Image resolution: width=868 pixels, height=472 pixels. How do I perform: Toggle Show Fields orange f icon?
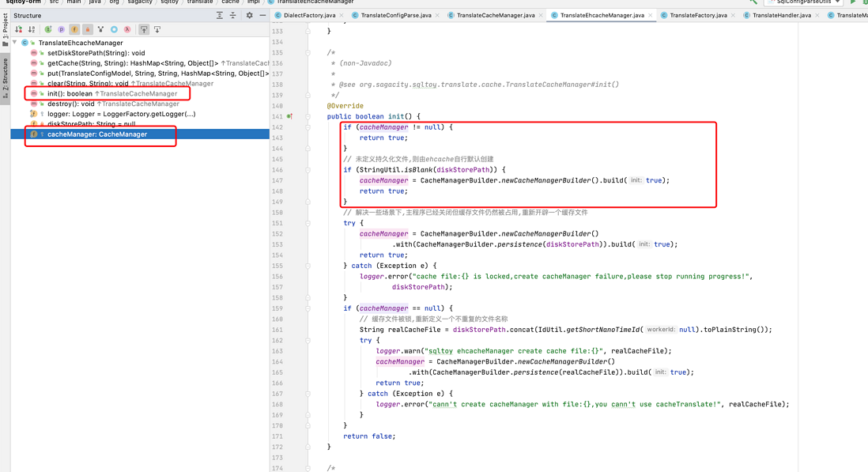pos(74,29)
